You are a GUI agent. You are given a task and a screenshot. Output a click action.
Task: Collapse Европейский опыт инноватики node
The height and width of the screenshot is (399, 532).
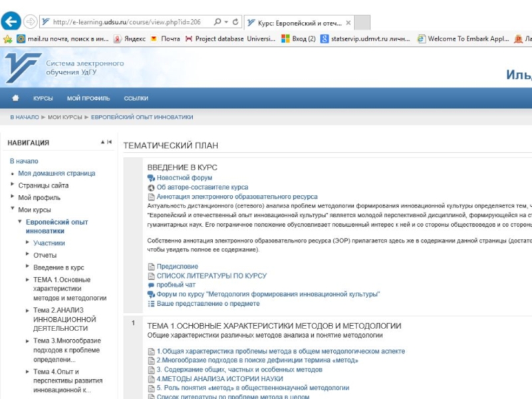click(x=20, y=221)
